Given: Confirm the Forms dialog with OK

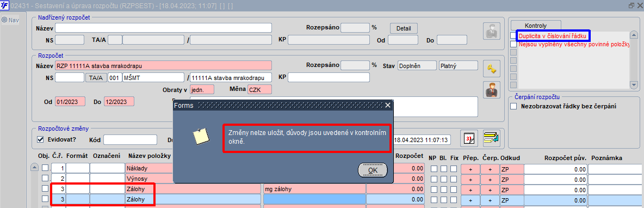Looking at the screenshot, I should coord(373,170).
